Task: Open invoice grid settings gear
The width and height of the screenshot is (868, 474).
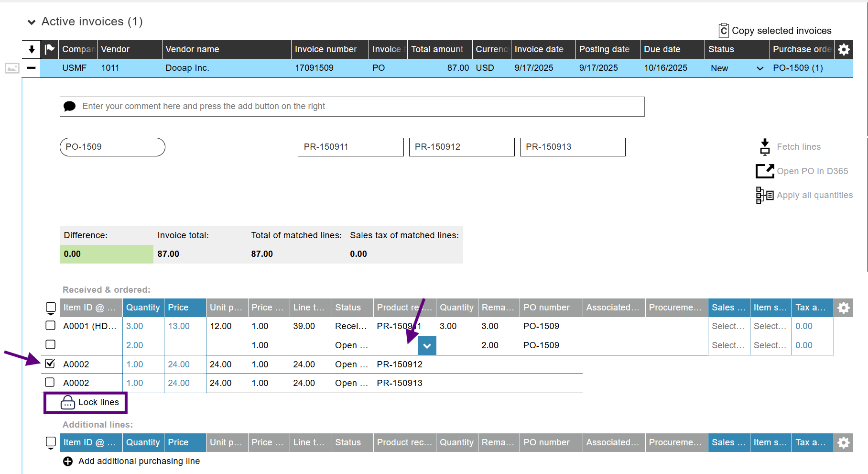Action: pyautogui.click(x=844, y=49)
